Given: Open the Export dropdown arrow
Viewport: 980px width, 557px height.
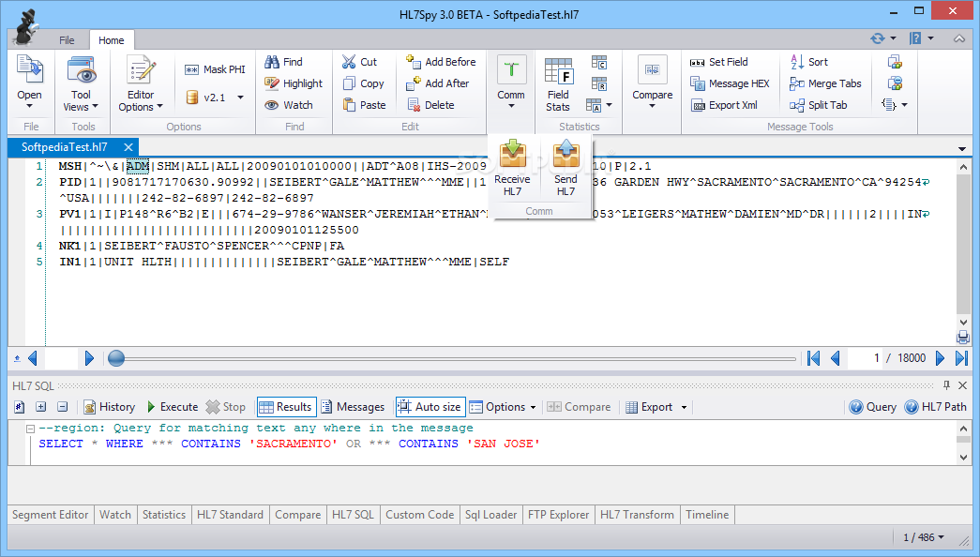Looking at the screenshot, I should (x=684, y=408).
